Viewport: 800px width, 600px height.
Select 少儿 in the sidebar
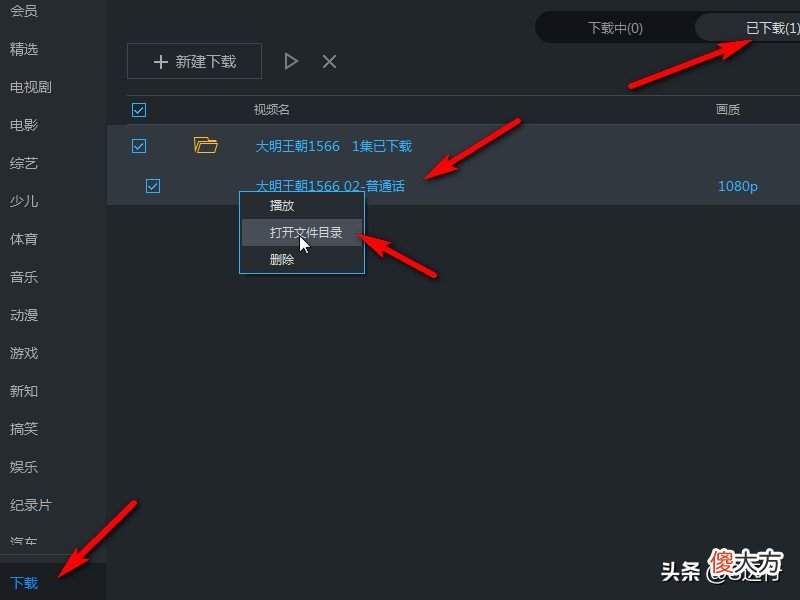pos(23,201)
